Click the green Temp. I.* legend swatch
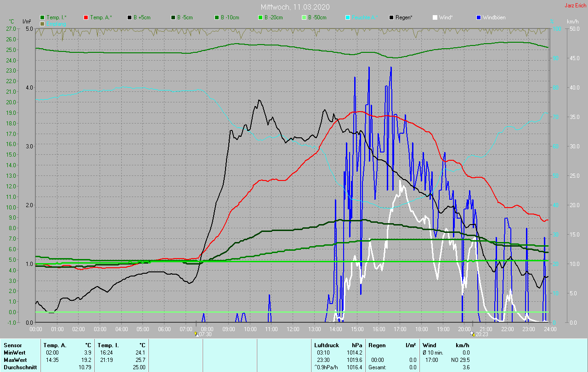Screen dimensions: 588x372 (43, 17)
